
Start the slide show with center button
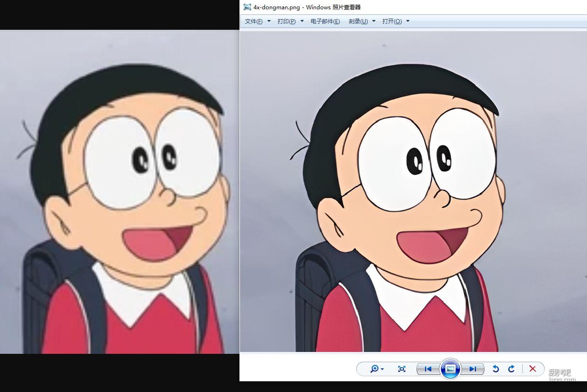450,369
